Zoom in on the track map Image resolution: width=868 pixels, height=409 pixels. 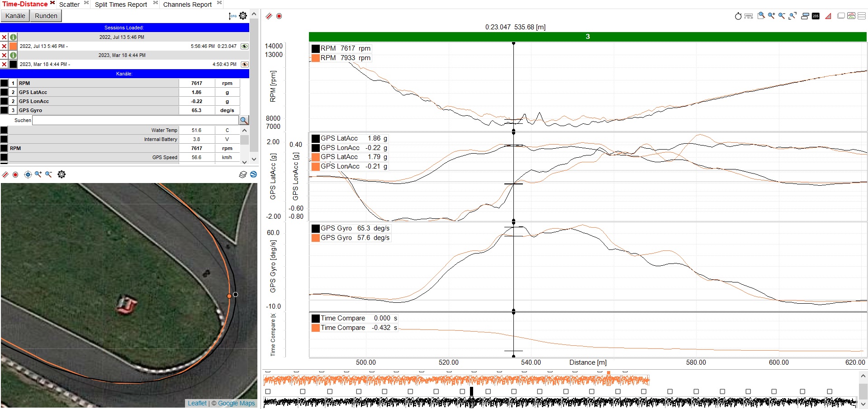[38, 174]
